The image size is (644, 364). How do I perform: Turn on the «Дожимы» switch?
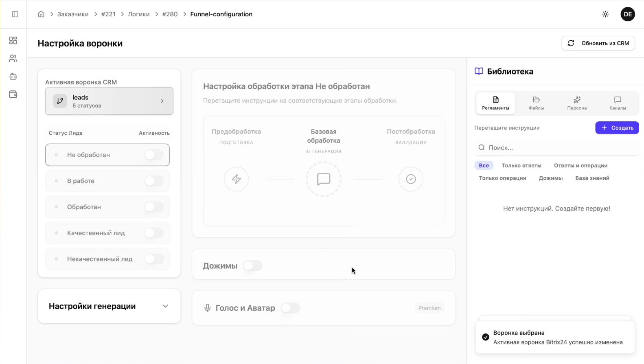pos(253,266)
